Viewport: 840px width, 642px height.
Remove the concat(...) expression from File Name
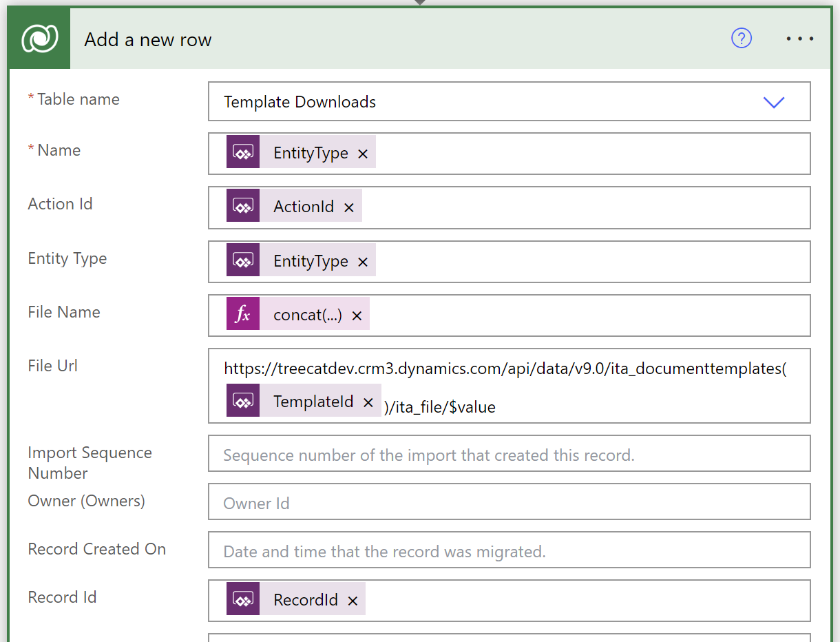coord(357,316)
